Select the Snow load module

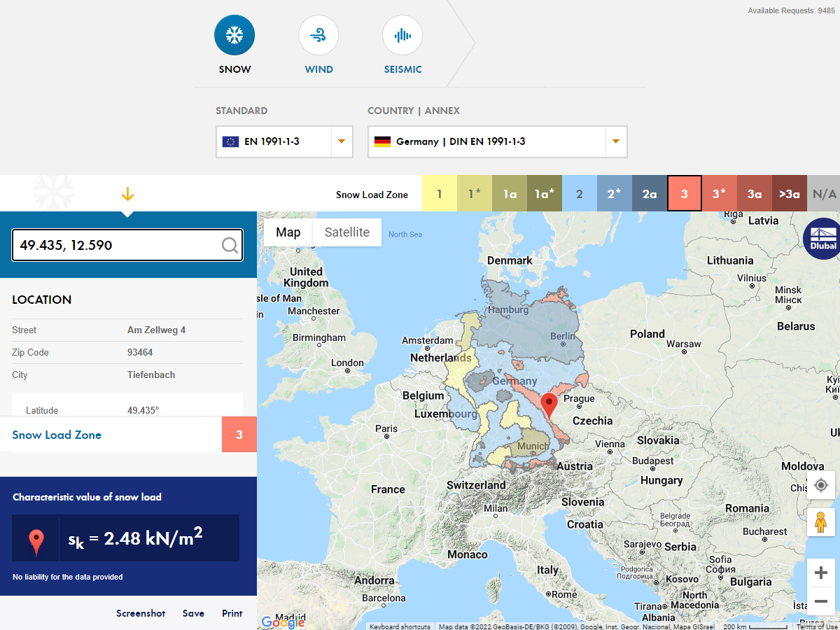click(x=234, y=34)
